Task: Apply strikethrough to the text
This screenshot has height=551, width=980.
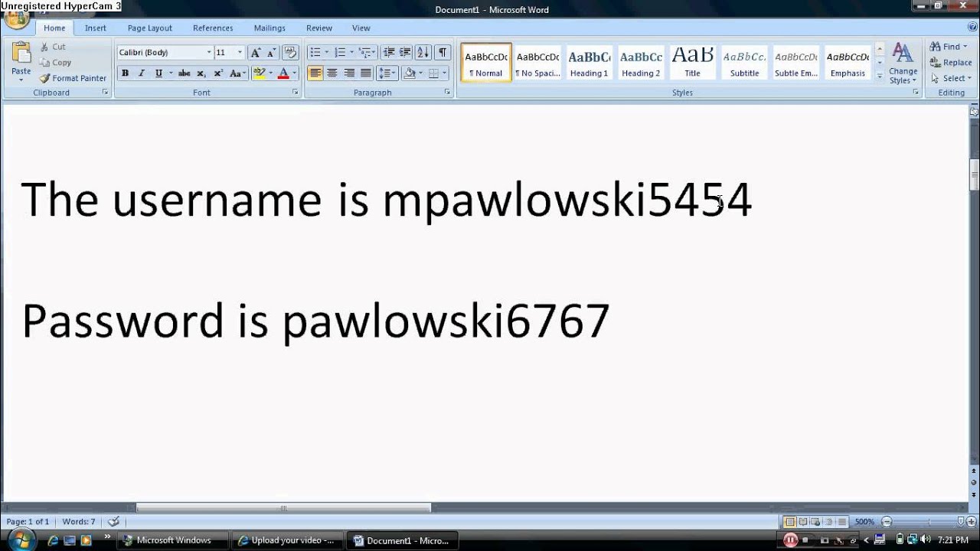Action: click(x=184, y=73)
